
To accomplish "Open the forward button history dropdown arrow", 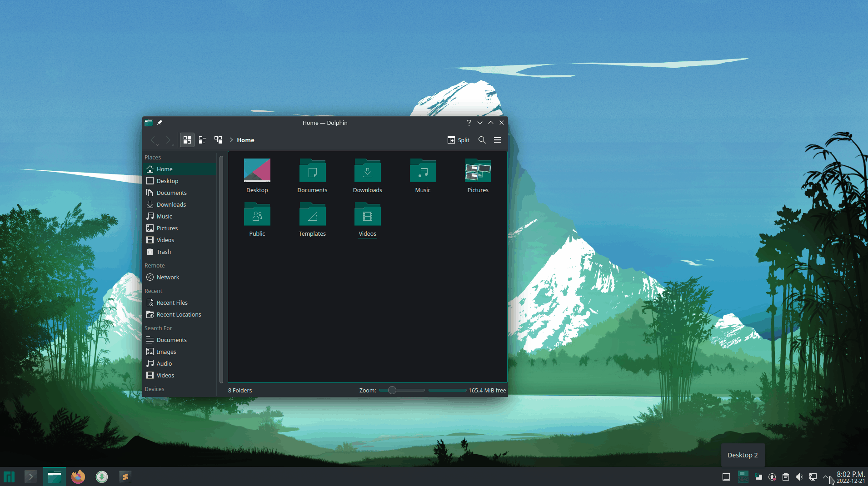I will click(x=173, y=145).
